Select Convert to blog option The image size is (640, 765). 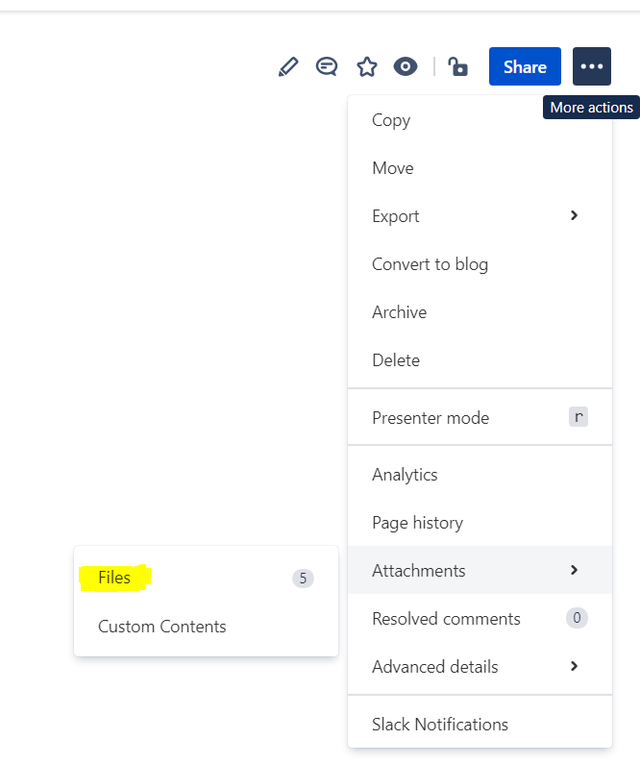click(x=430, y=264)
